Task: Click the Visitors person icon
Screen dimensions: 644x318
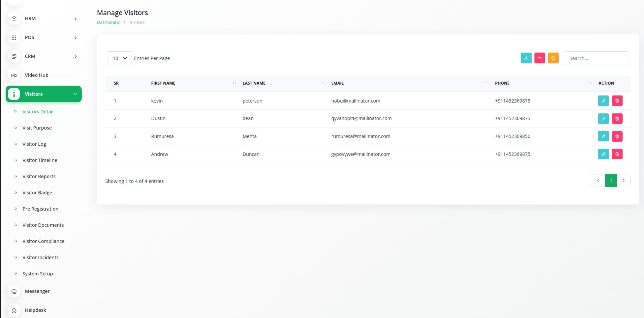Action: [14, 94]
